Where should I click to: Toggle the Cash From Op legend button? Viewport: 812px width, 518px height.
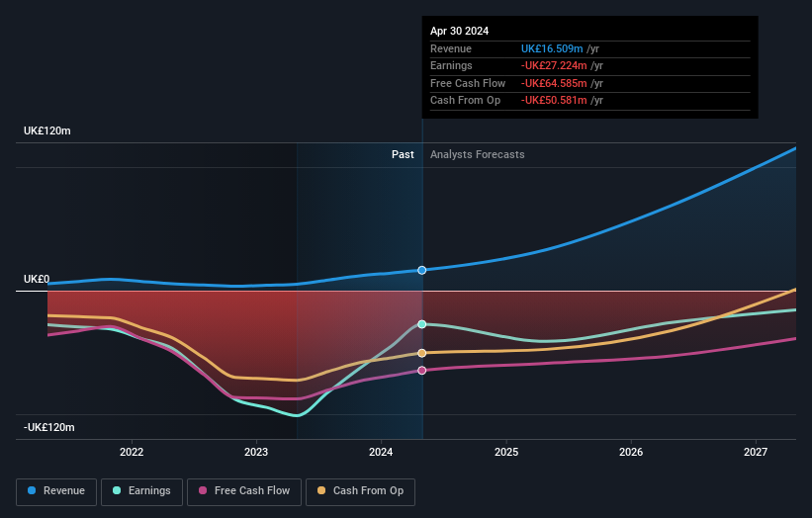coord(360,491)
